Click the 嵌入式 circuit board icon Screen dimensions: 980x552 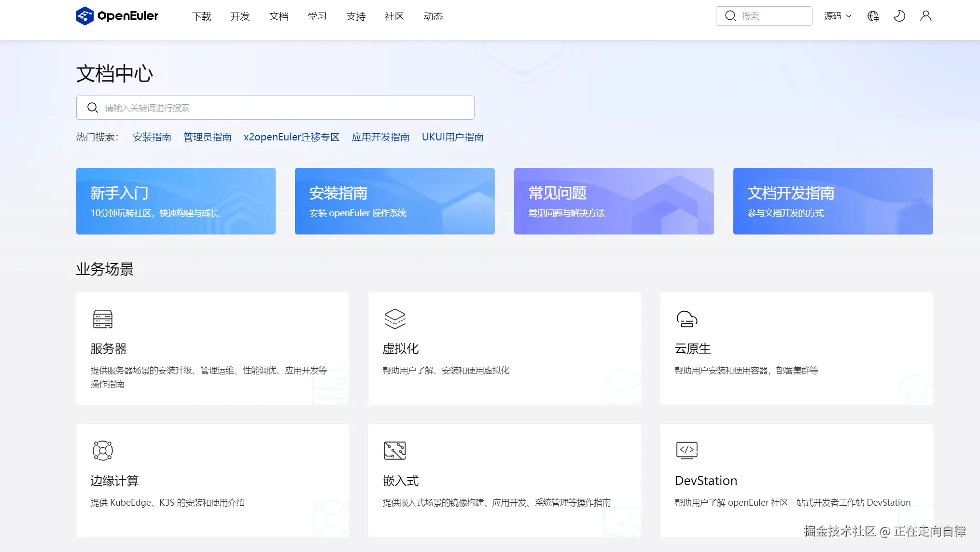point(394,450)
